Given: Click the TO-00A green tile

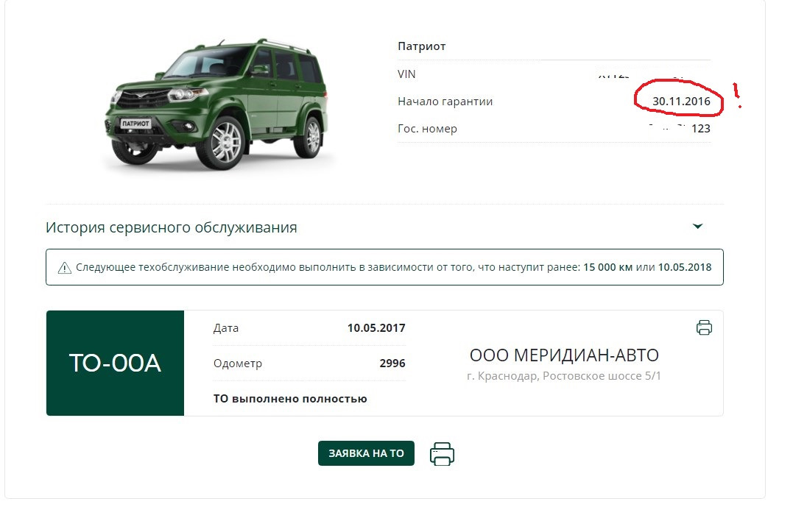Looking at the screenshot, I should click(x=116, y=363).
